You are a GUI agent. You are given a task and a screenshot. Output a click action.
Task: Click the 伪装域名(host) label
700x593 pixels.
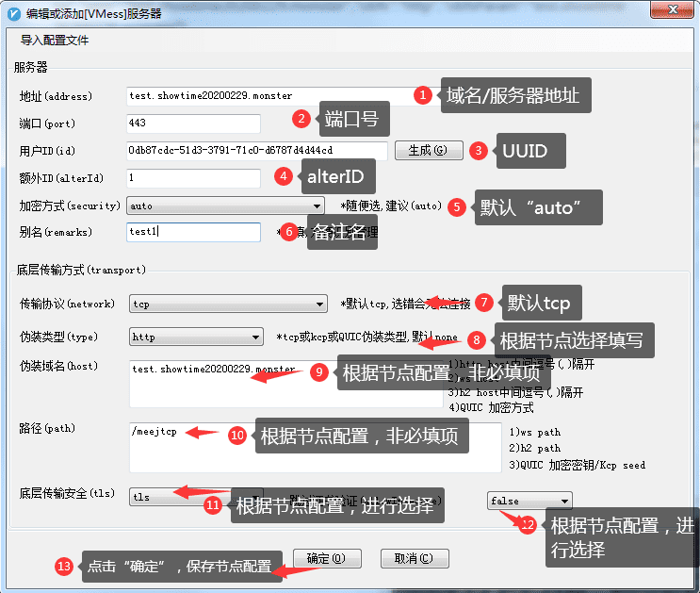point(58,367)
